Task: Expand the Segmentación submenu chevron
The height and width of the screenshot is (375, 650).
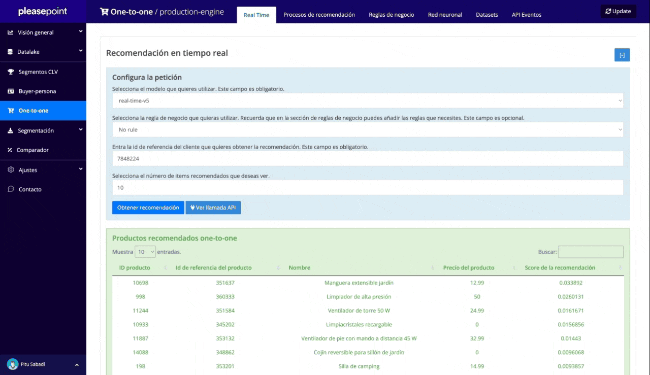Action: (80, 130)
